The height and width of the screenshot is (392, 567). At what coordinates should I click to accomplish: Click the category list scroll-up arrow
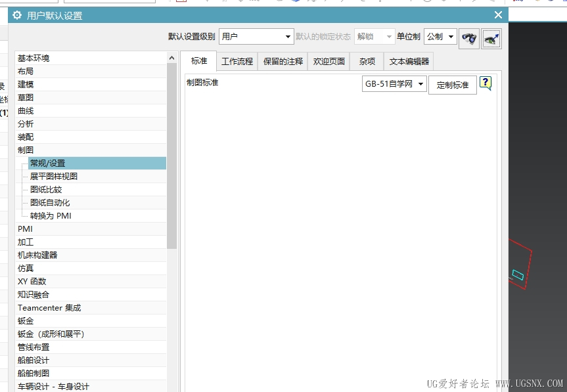[x=171, y=58]
